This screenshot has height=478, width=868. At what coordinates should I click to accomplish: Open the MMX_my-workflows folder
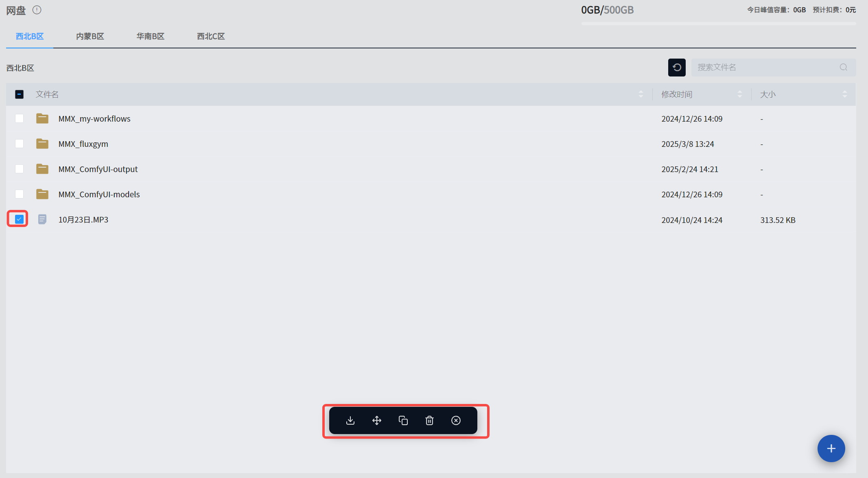coord(94,119)
